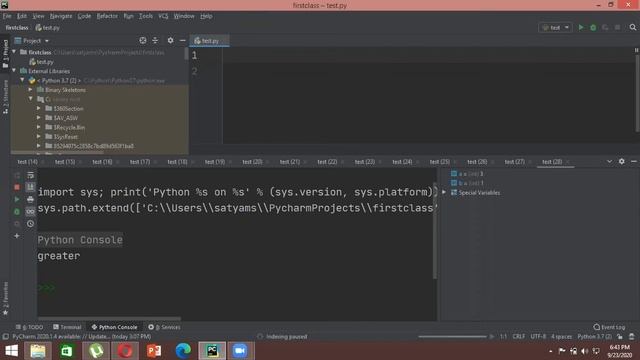The width and height of the screenshot is (640, 360).
Task: Toggle show variables glasses icon
Action: (31, 211)
